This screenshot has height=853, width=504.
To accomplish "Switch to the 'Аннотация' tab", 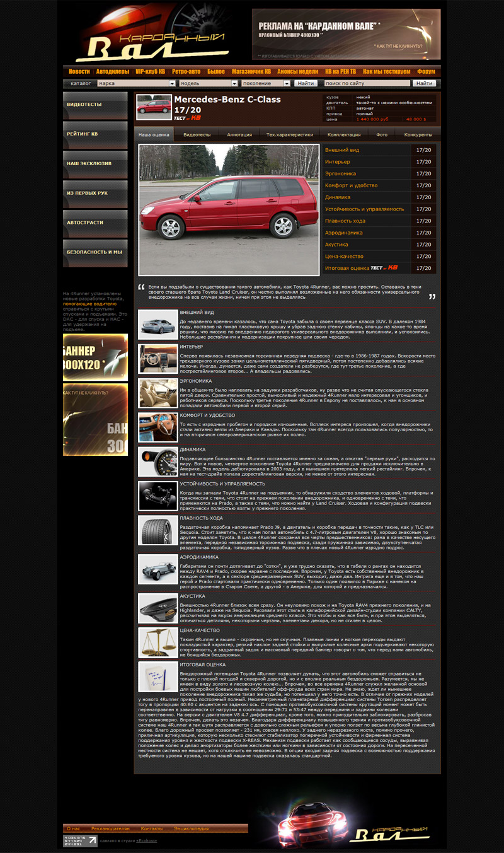I will tap(239, 134).
